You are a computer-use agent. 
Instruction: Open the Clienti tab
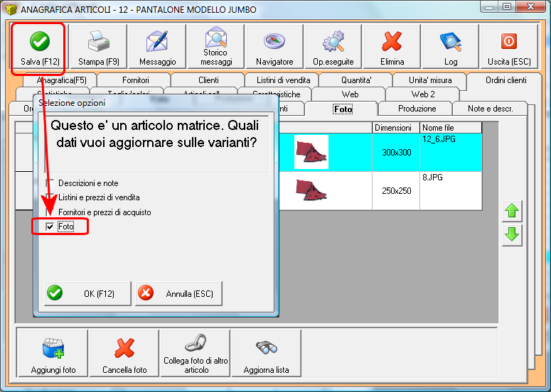coord(208,80)
